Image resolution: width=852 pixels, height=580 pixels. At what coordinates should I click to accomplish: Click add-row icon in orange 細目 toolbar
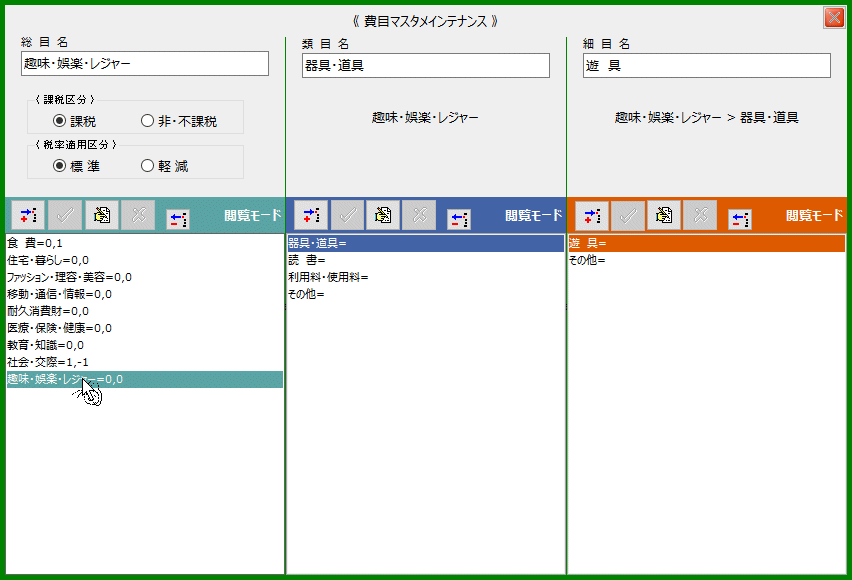[x=592, y=215]
